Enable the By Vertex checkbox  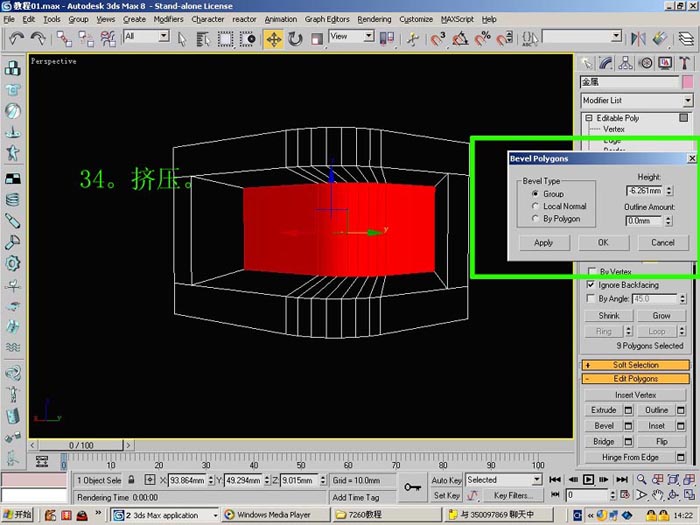[x=592, y=271]
